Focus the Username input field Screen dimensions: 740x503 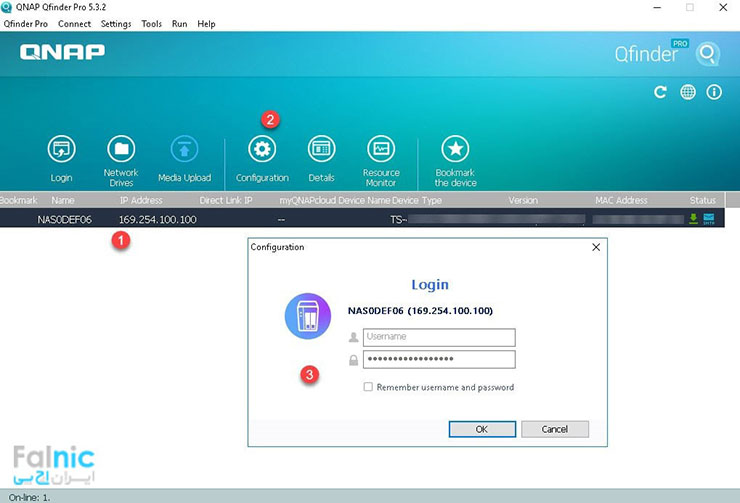(x=438, y=338)
